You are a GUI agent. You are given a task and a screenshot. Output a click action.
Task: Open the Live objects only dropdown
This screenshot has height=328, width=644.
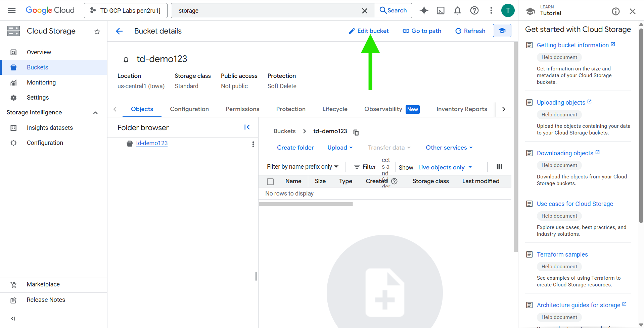(445, 167)
